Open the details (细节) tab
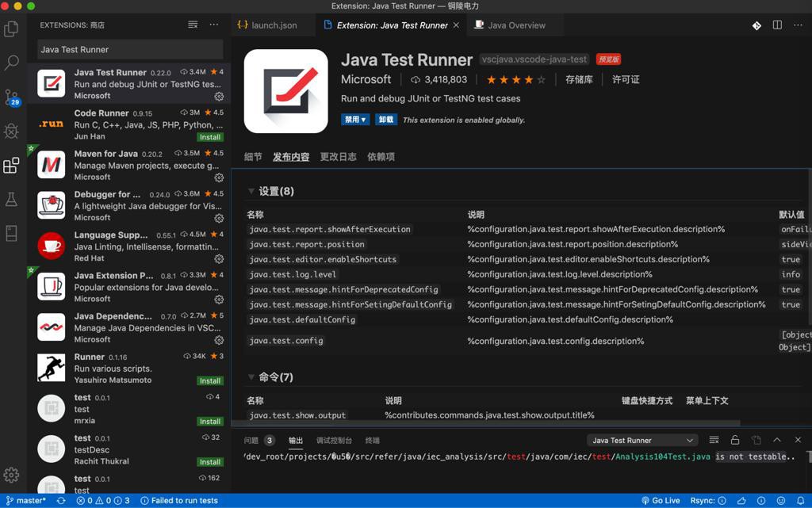 pyautogui.click(x=253, y=157)
